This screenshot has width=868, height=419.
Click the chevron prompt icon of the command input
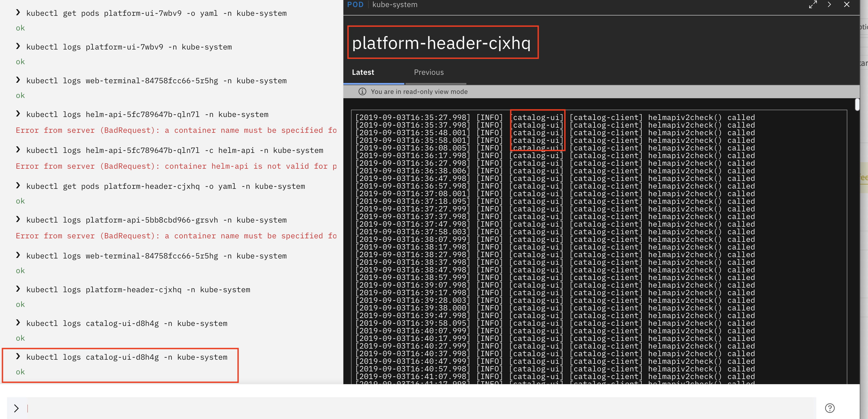(16, 408)
